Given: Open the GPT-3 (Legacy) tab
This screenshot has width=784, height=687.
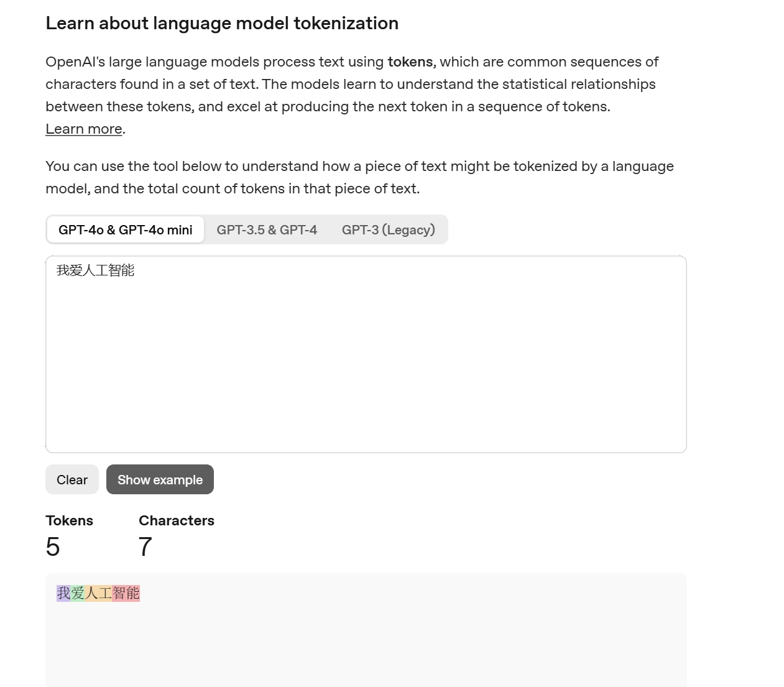Looking at the screenshot, I should (388, 230).
